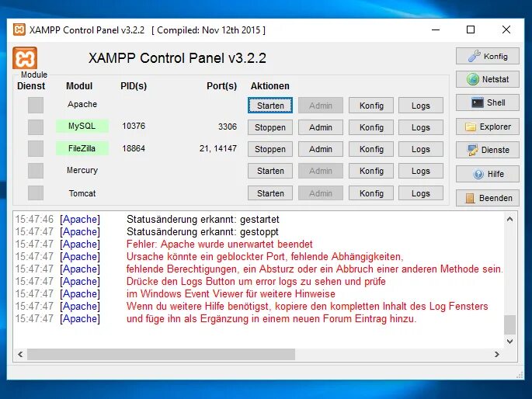Minimize the XAMPP Control Panel window

click(x=436, y=29)
